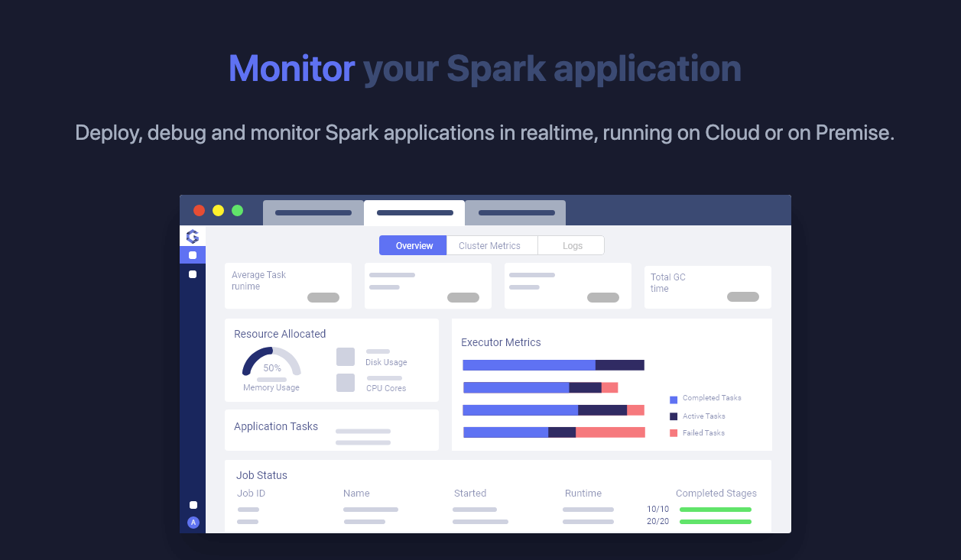Open the user avatar 'A' icon
The width and height of the screenshot is (961, 560).
tap(193, 523)
